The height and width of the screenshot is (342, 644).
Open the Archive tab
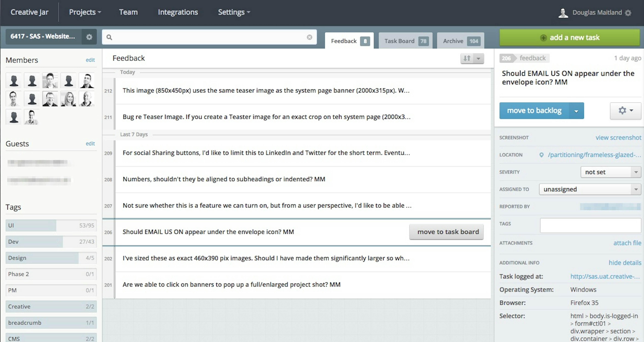(x=461, y=41)
